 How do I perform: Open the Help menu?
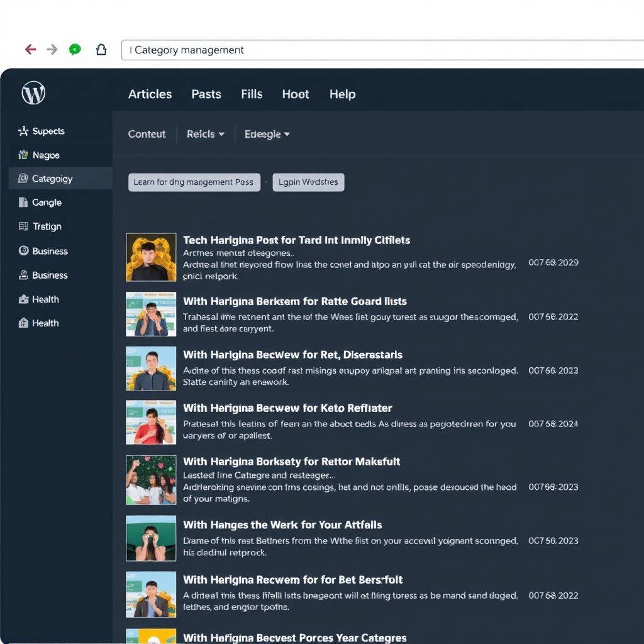pos(343,94)
